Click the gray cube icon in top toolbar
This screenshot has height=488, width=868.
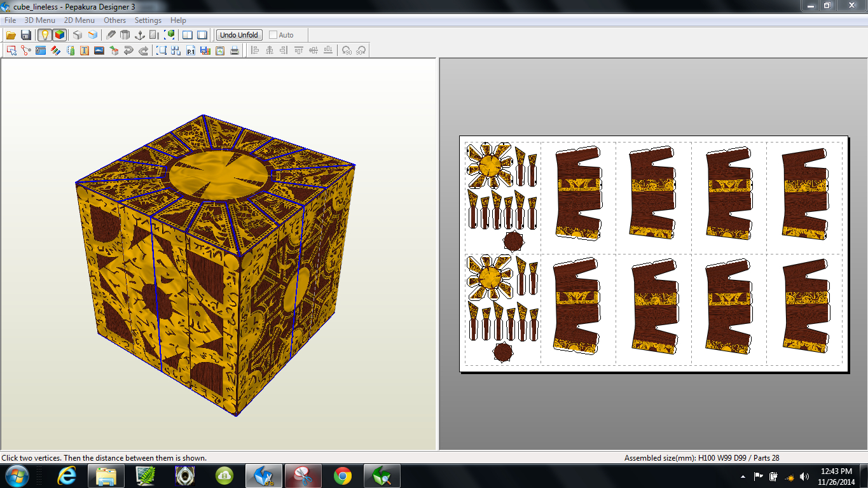(78, 35)
